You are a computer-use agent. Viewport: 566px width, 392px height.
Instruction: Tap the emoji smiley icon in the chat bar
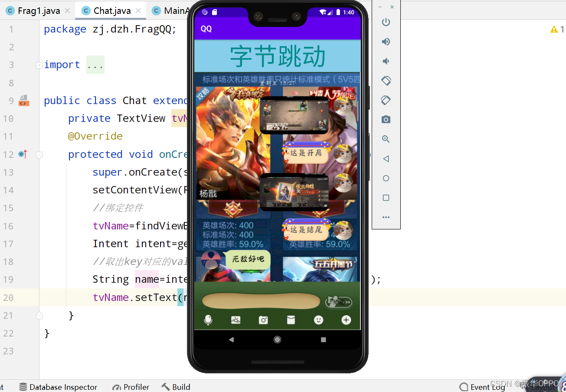(319, 320)
